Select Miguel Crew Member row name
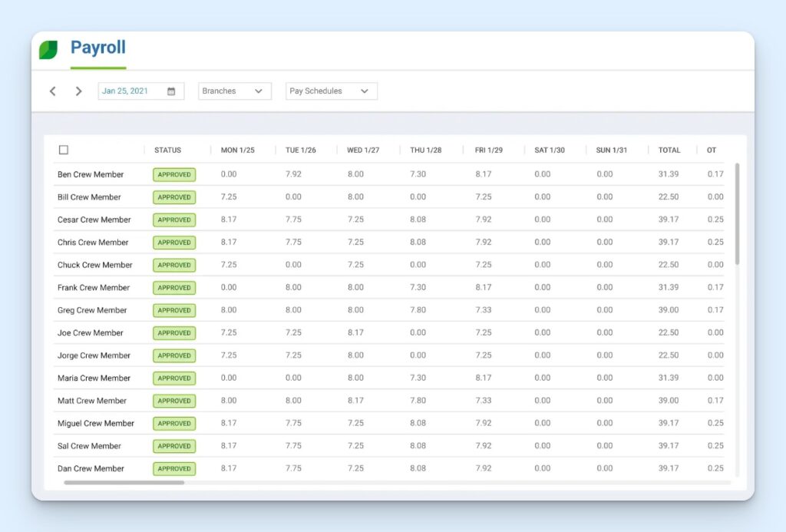 tap(96, 423)
